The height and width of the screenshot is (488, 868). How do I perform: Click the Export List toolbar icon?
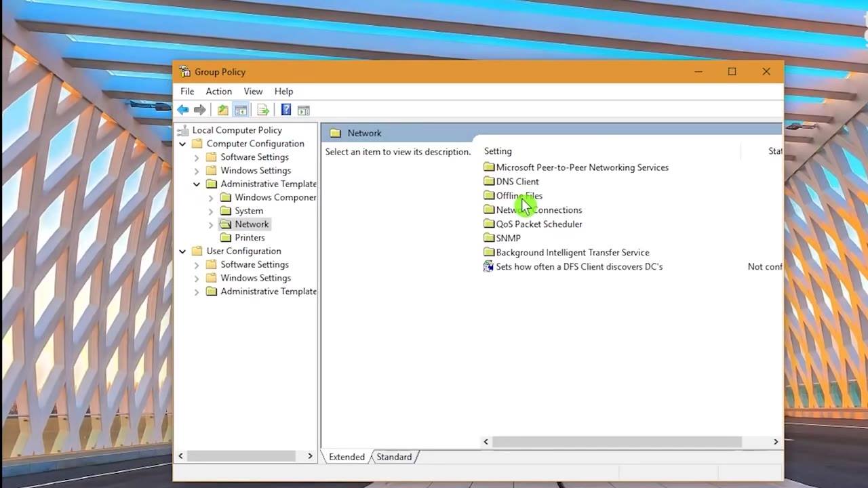click(263, 110)
